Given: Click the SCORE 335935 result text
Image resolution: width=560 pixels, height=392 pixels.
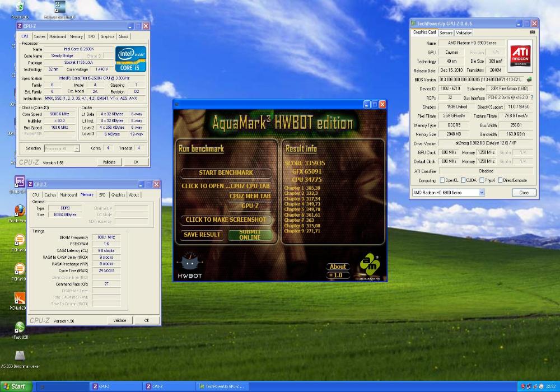Looking at the screenshot, I should [305, 163].
